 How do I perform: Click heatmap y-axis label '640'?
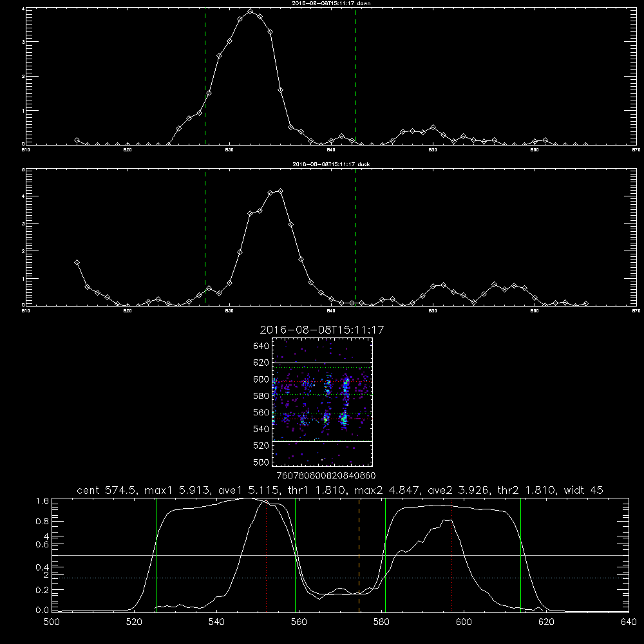[x=261, y=346]
